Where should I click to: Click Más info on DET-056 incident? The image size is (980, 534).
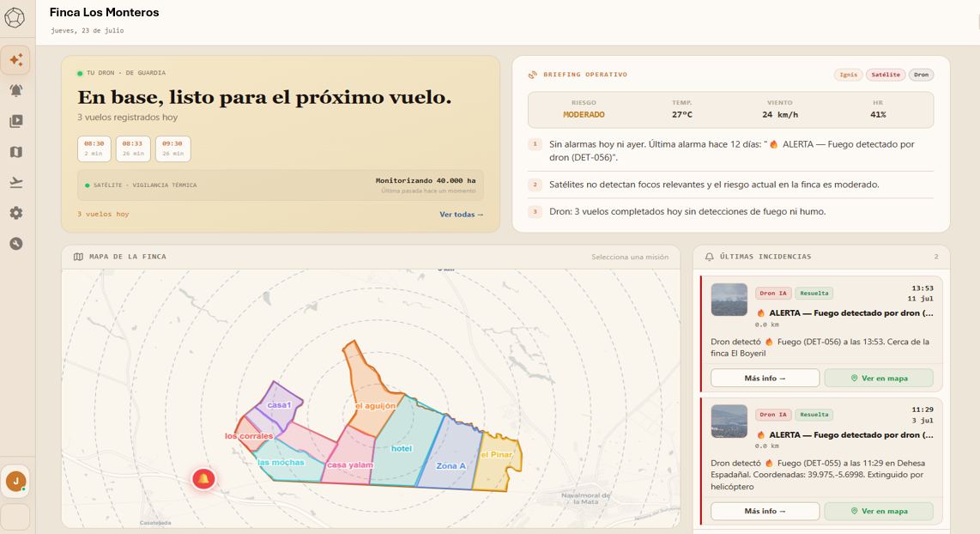pos(765,379)
